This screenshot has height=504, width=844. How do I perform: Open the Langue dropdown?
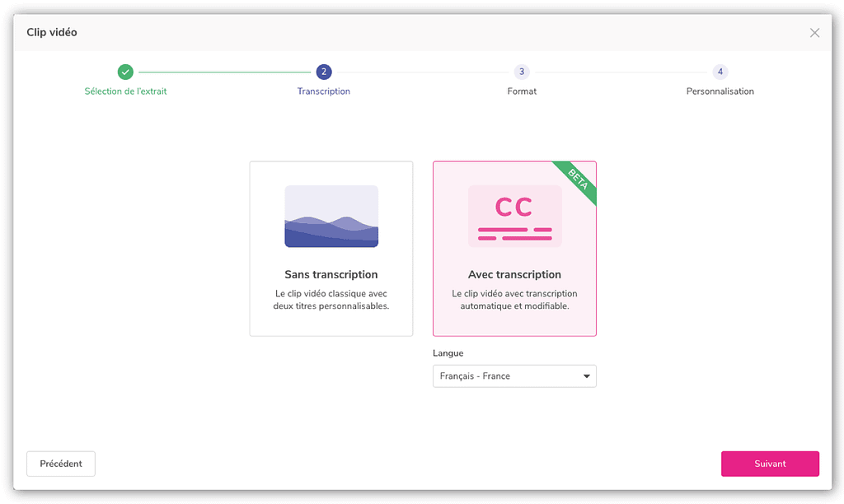(514, 376)
